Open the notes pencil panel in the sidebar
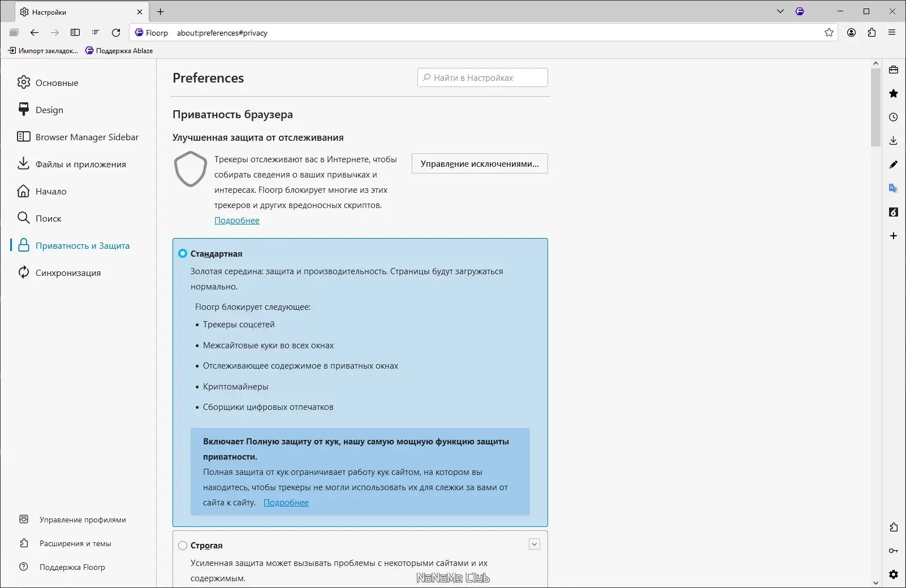Image resolution: width=906 pixels, height=588 pixels. [894, 165]
